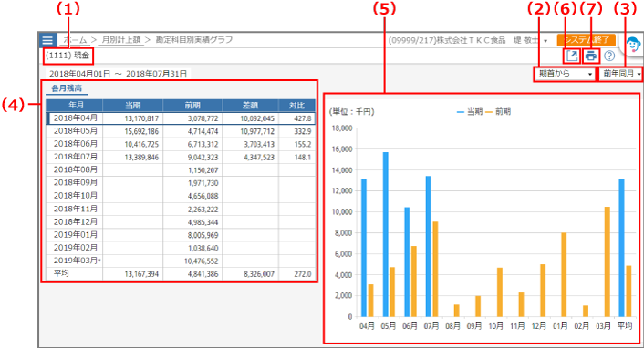The image size is (644, 348).
Task: Click the 対比 column header
Action: pyautogui.click(x=296, y=106)
